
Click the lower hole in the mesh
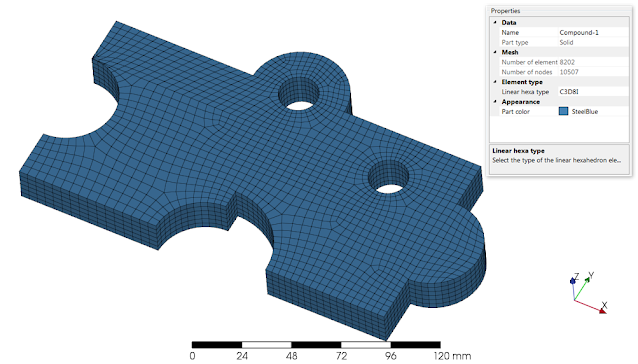[x=389, y=178]
